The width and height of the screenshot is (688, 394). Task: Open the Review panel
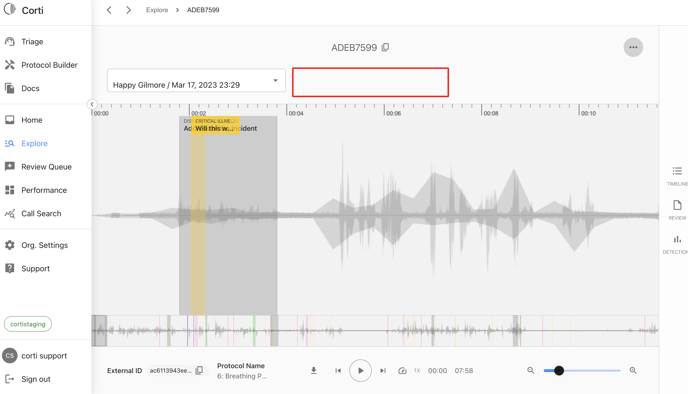coord(677,210)
